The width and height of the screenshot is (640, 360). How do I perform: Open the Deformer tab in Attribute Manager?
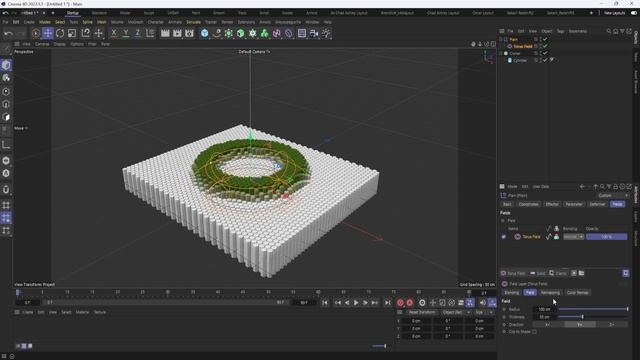point(597,204)
